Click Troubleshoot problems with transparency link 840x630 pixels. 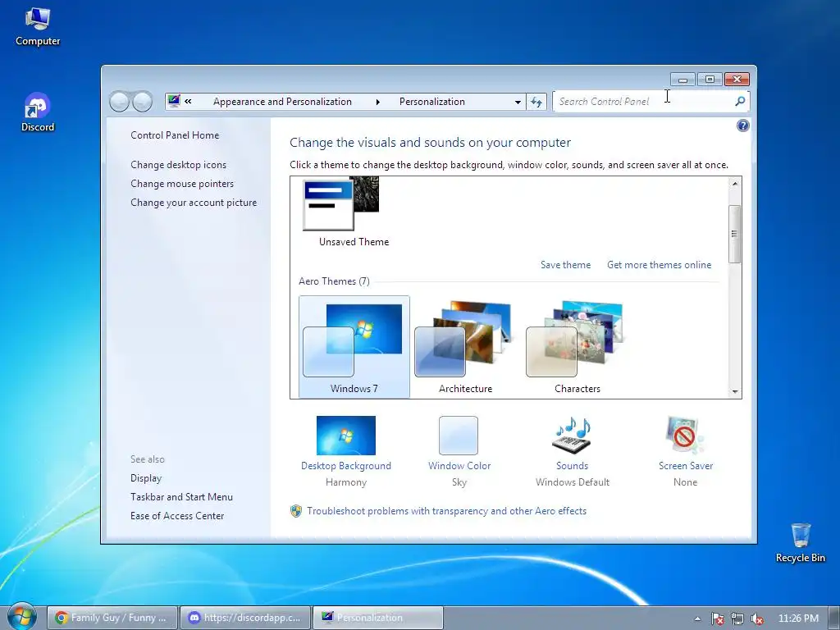coord(446,511)
